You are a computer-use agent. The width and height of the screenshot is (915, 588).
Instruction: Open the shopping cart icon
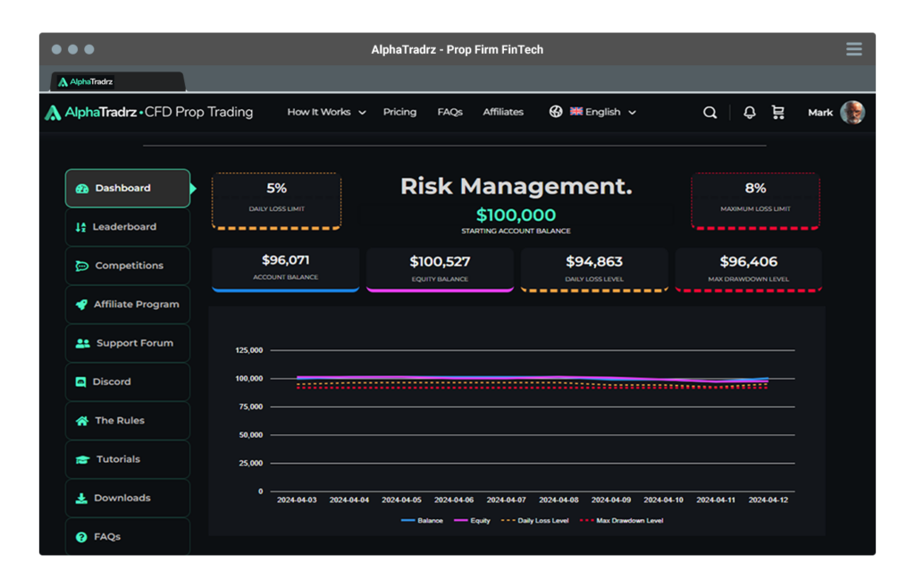click(x=778, y=113)
